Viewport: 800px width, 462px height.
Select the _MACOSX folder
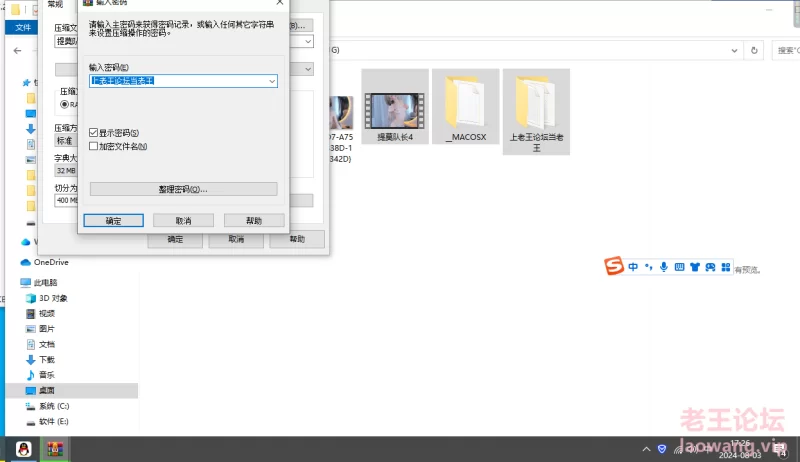[465, 107]
